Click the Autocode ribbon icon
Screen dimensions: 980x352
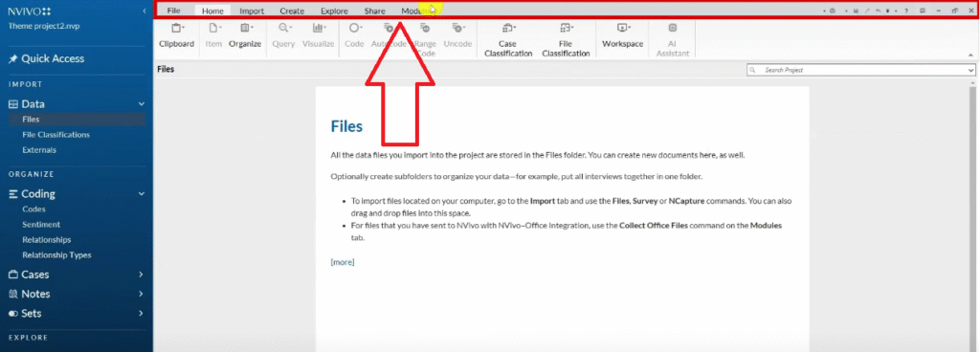[389, 28]
